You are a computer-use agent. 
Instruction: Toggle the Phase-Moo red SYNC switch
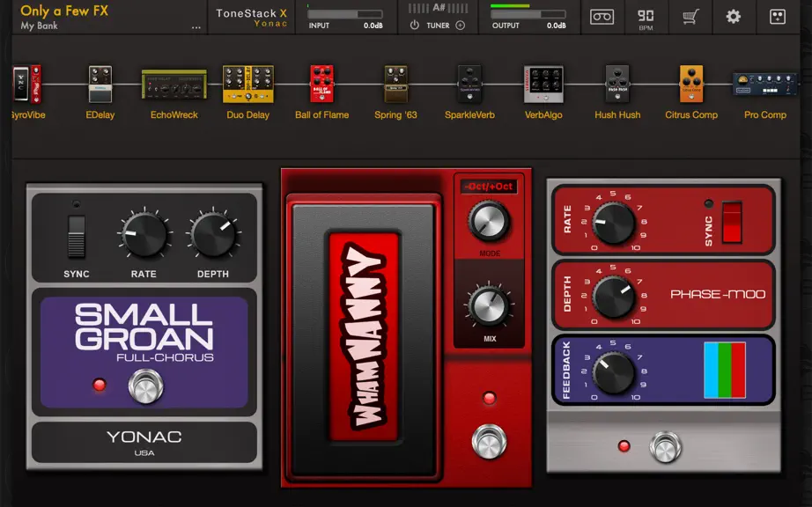[732, 222]
